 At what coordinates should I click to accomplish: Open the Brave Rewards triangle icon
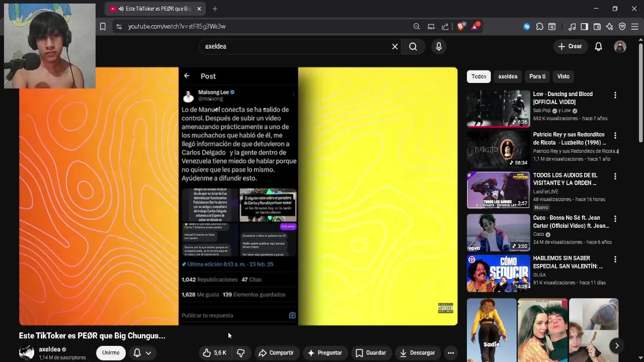[475, 27]
